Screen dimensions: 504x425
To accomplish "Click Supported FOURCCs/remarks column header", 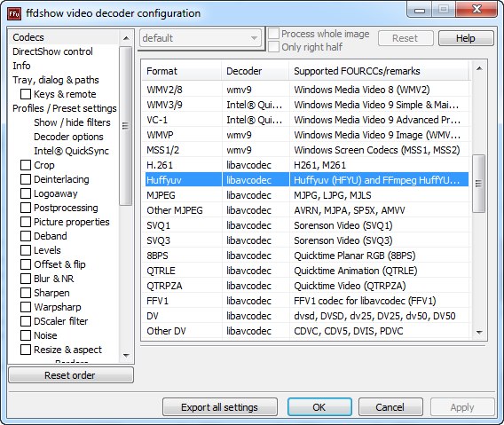I will pyautogui.click(x=379, y=71).
